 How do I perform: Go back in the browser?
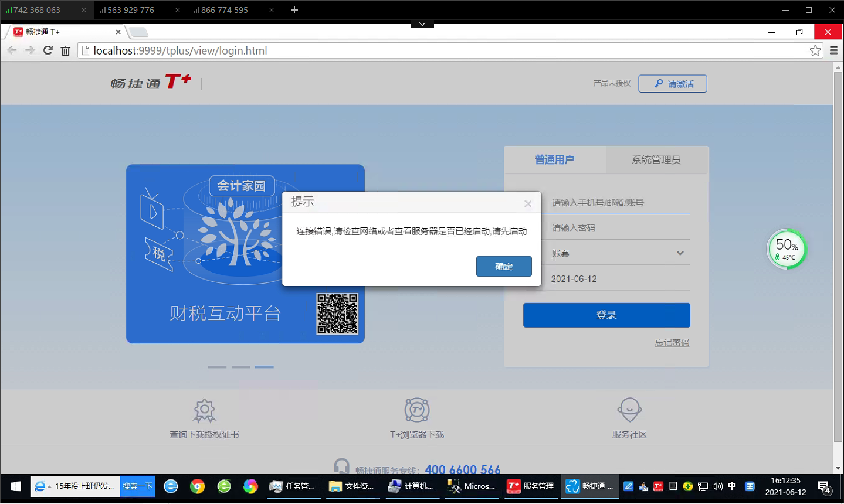[x=12, y=50]
